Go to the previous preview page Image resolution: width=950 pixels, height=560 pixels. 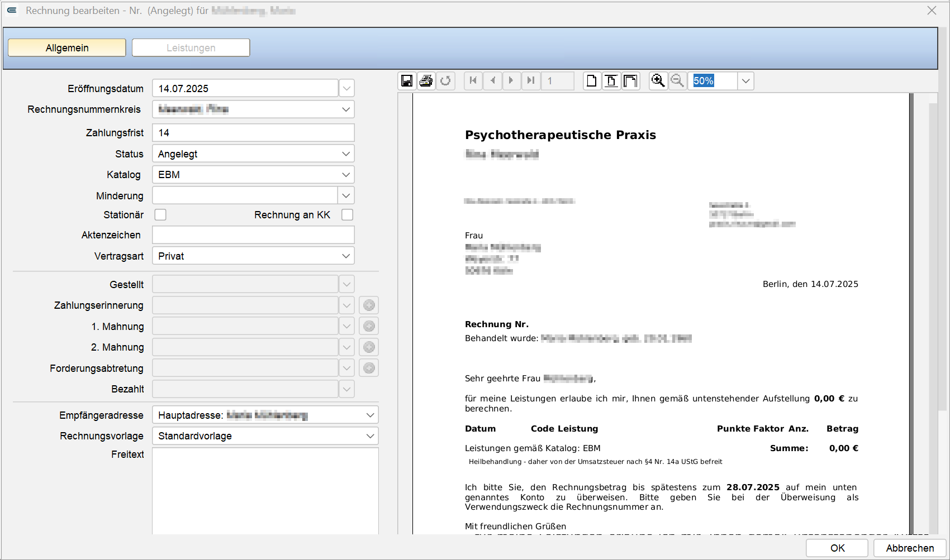click(492, 81)
